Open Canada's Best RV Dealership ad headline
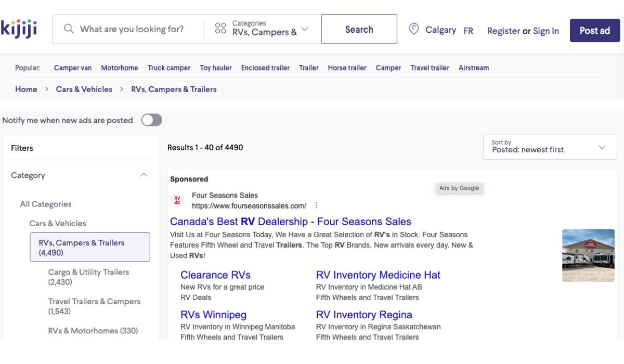Viewport: 624px width, 364px height. 291,222
